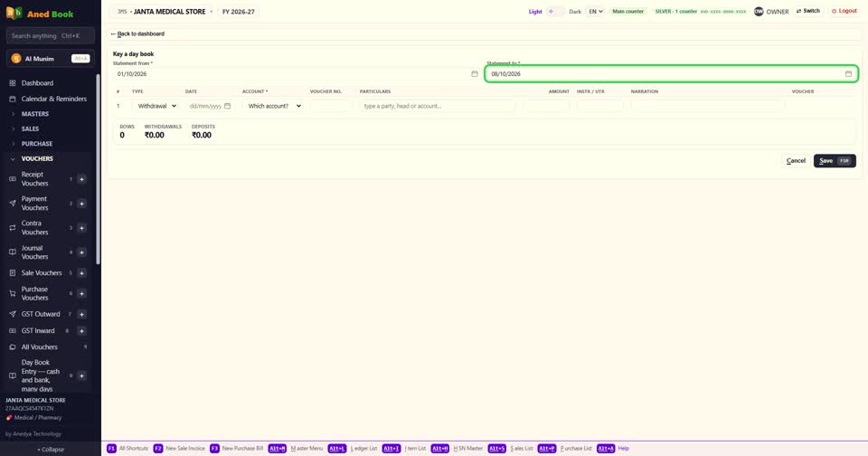Click Alt+A Help shortcut

click(613, 448)
